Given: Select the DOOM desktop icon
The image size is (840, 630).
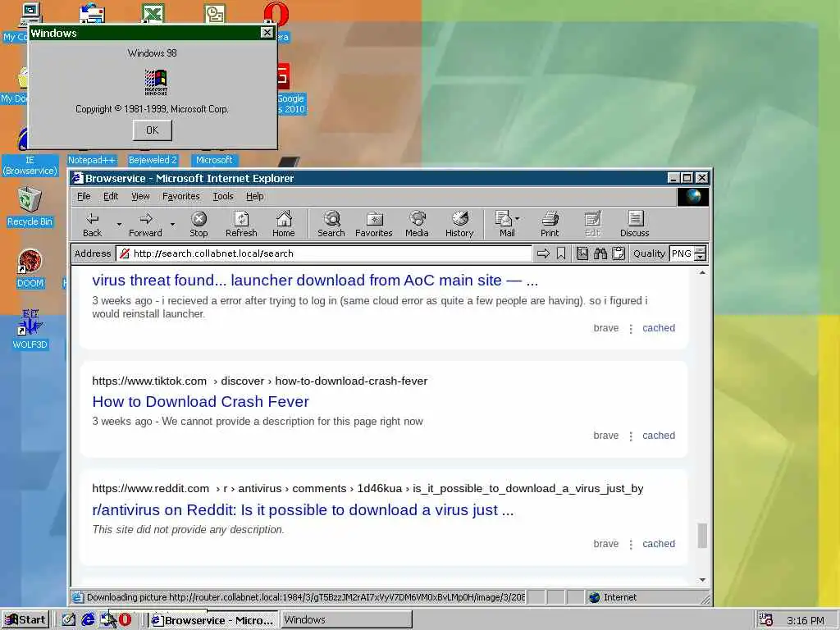Looking at the screenshot, I should pyautogui.click(x=30, y=268).
